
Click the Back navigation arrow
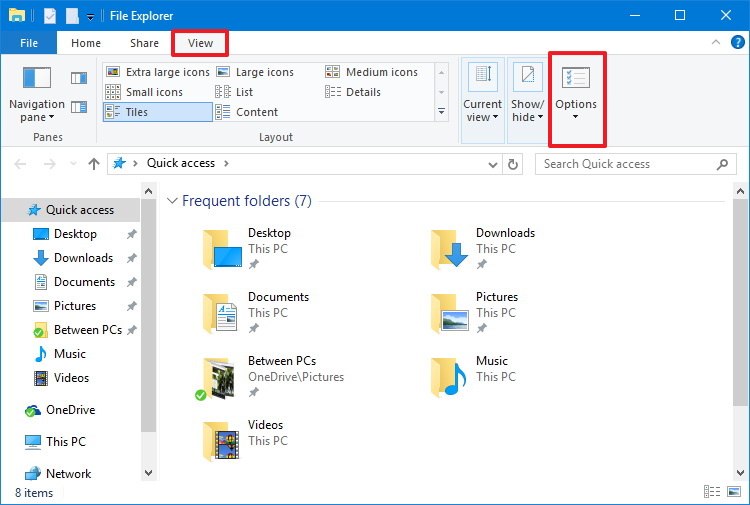coord(20,164)
